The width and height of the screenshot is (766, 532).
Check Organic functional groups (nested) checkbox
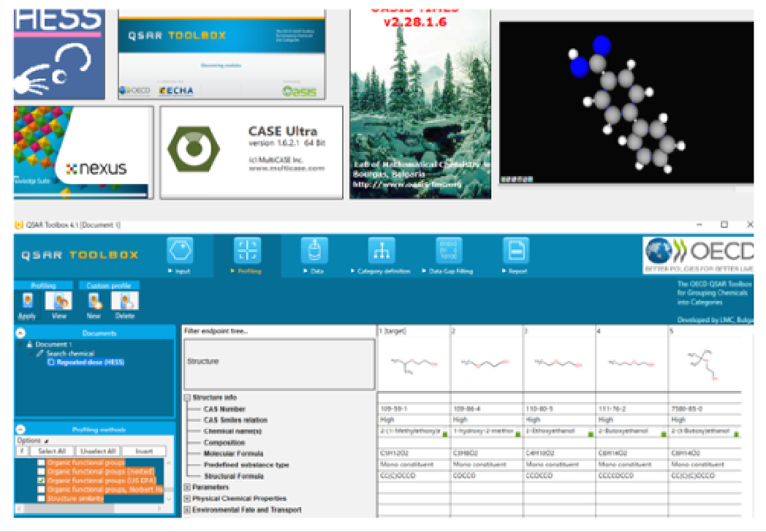pos(42,471)
